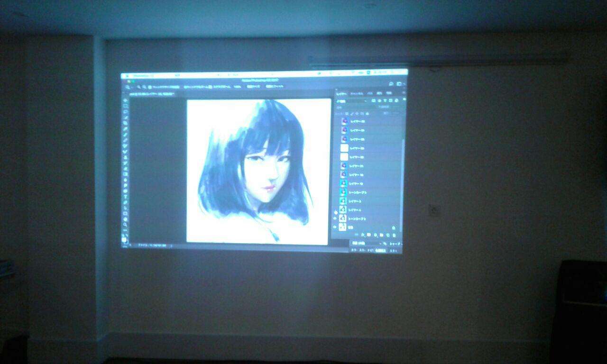
Task: Toggle eye icon of the bottom background layer
Action: (335, 227)
